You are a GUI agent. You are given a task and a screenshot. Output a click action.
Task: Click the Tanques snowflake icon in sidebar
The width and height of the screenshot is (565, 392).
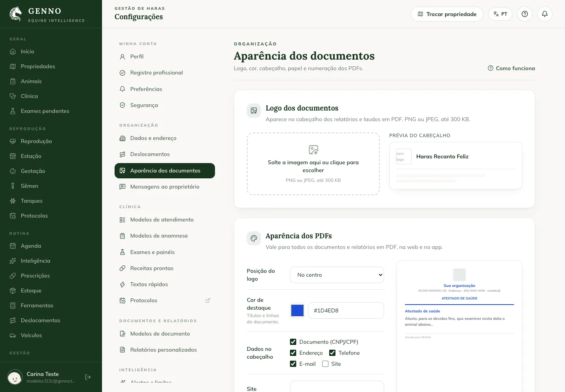click(x=13, y=201)
